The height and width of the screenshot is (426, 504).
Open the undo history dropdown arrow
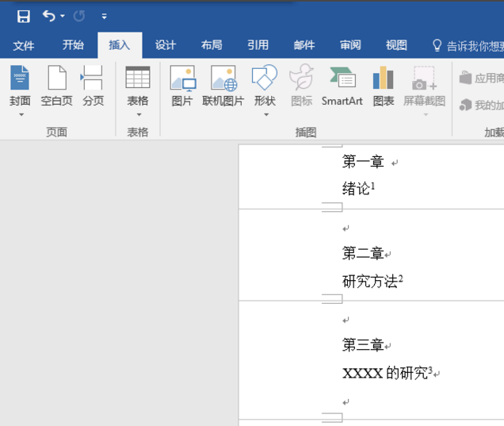coord(63,16)
